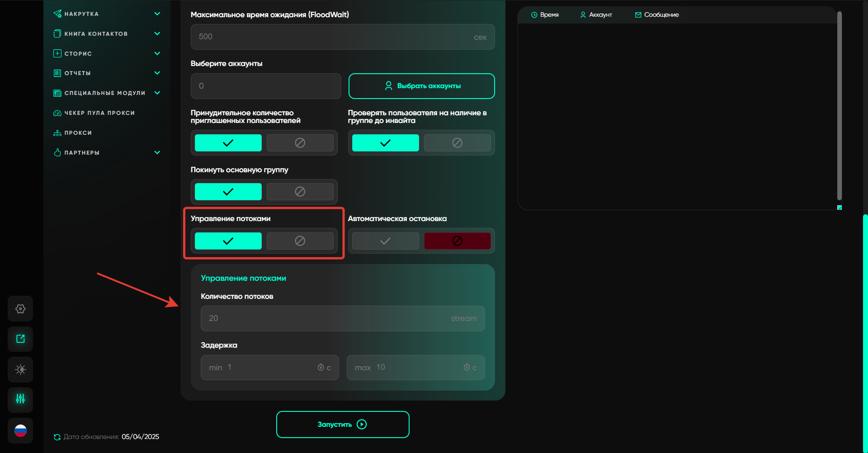Open the Прокси menu item
Screen dimensions: 868x453
click(78, 133)
